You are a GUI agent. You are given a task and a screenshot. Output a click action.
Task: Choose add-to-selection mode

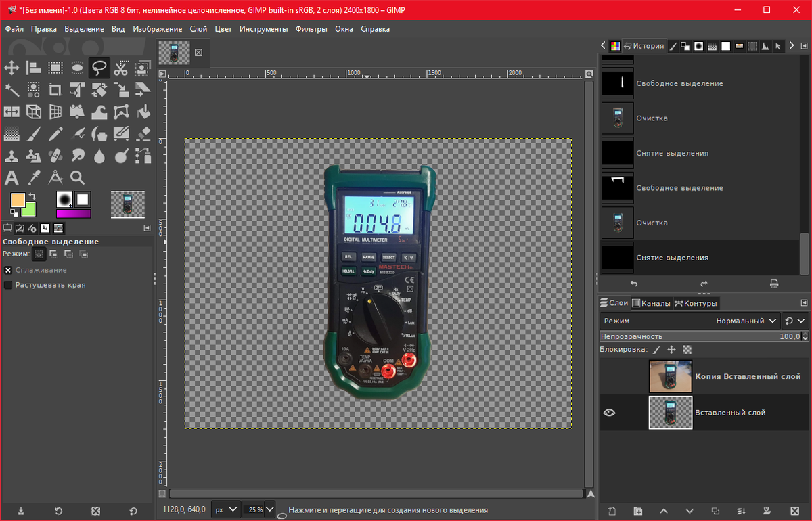point(54,254)
